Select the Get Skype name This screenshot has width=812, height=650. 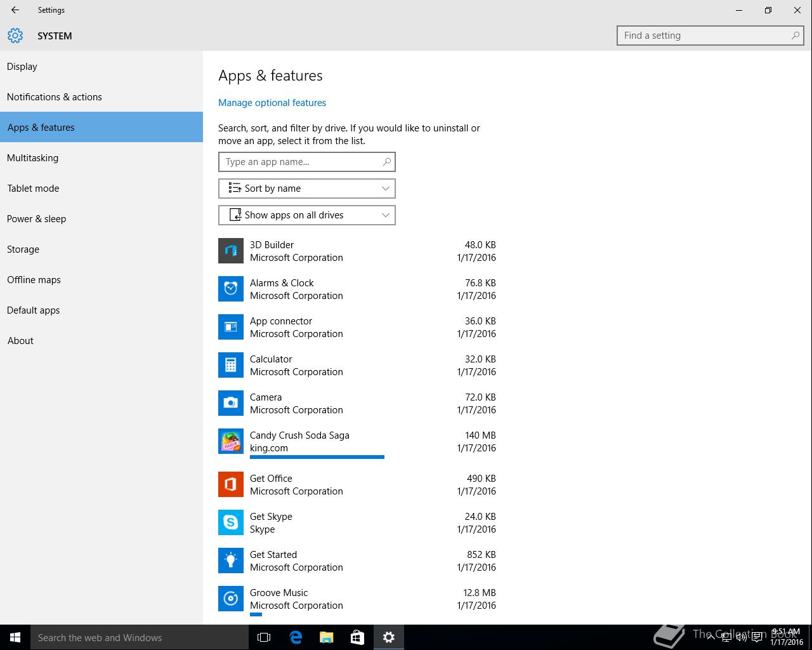[271, 516]
